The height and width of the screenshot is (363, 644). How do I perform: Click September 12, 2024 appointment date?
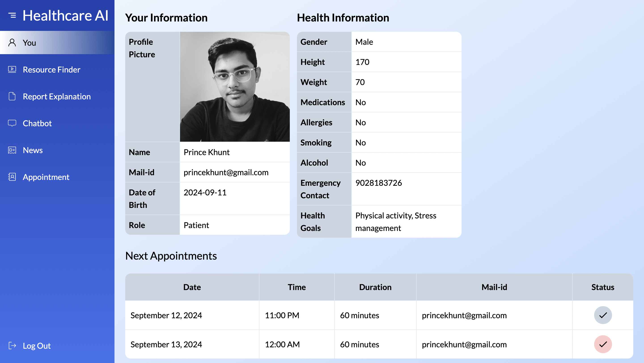166,315
